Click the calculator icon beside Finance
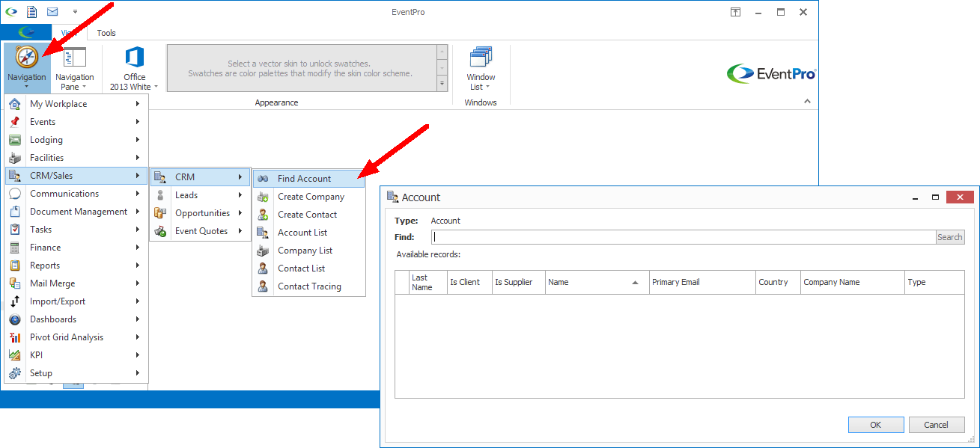Viewport: 980px width, 448px height. pos(15,248)
